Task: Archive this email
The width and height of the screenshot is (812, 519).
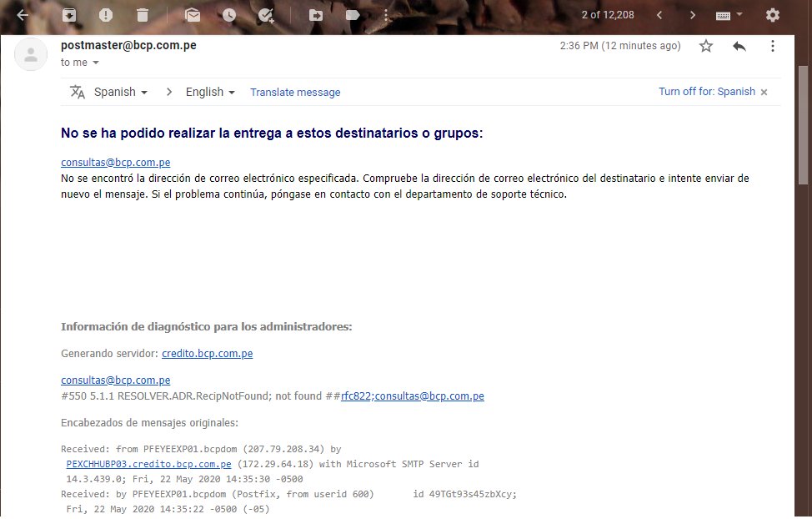Action: coord(69,15)
